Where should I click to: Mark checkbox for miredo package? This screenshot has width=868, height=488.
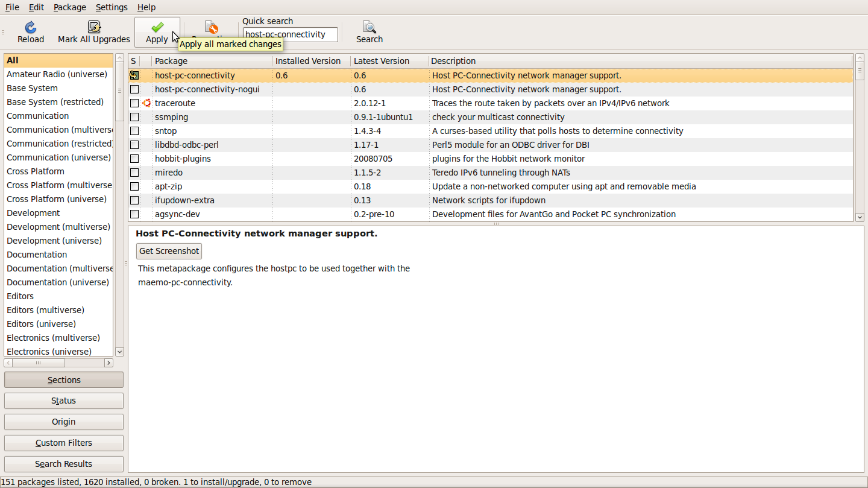[x=134, y=173]
